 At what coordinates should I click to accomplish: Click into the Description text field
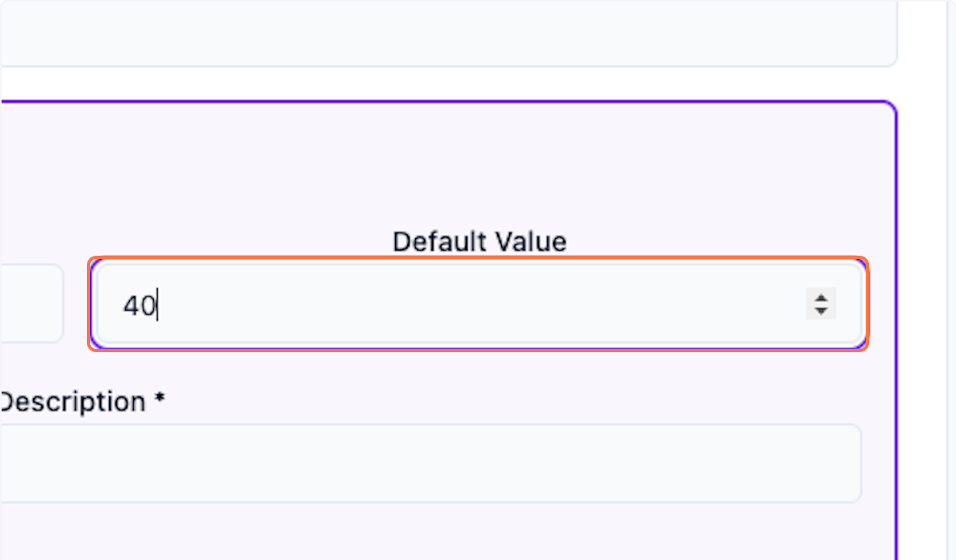pos(430,464)
